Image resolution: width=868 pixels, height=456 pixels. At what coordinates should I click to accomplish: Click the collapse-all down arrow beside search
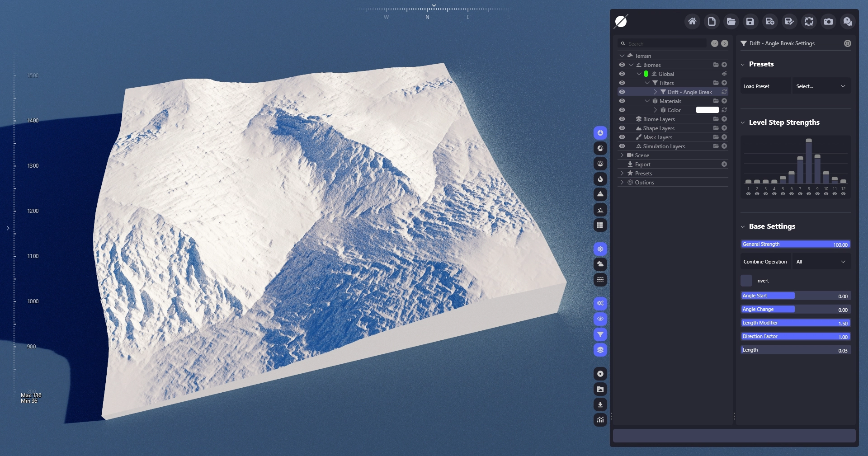[x=715, y=43]
